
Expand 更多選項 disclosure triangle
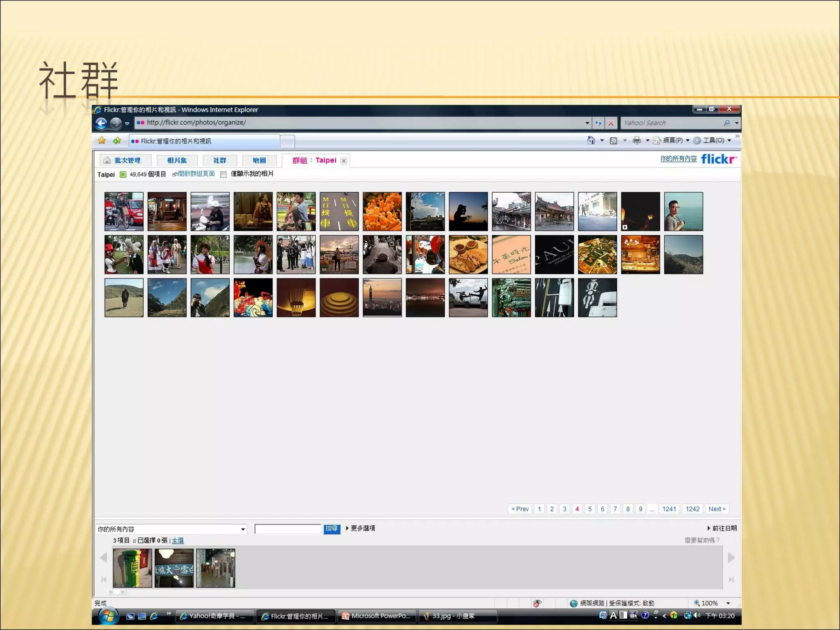click(x=347, y=528)
